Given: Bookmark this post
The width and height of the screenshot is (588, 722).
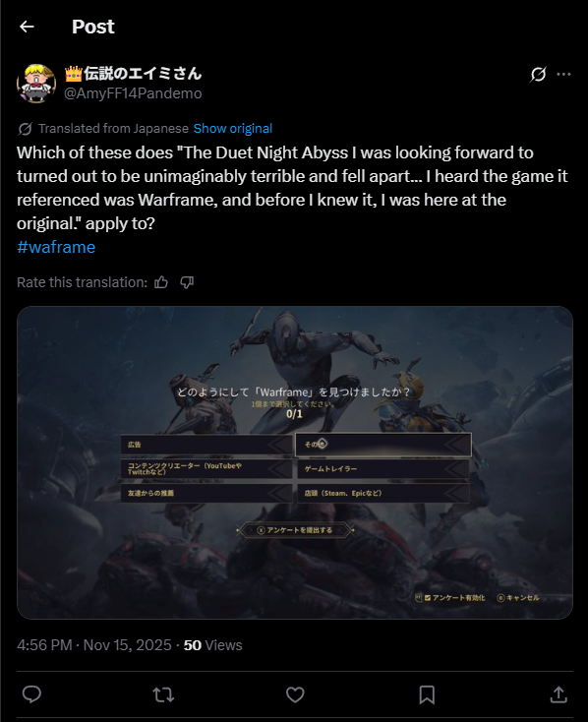Looking at the screenshot, I should (427, 694).
